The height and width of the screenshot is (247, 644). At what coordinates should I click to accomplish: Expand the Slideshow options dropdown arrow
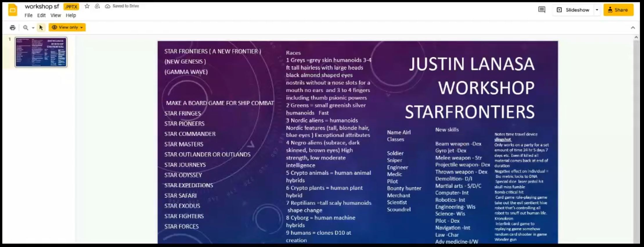click(597, 10)
